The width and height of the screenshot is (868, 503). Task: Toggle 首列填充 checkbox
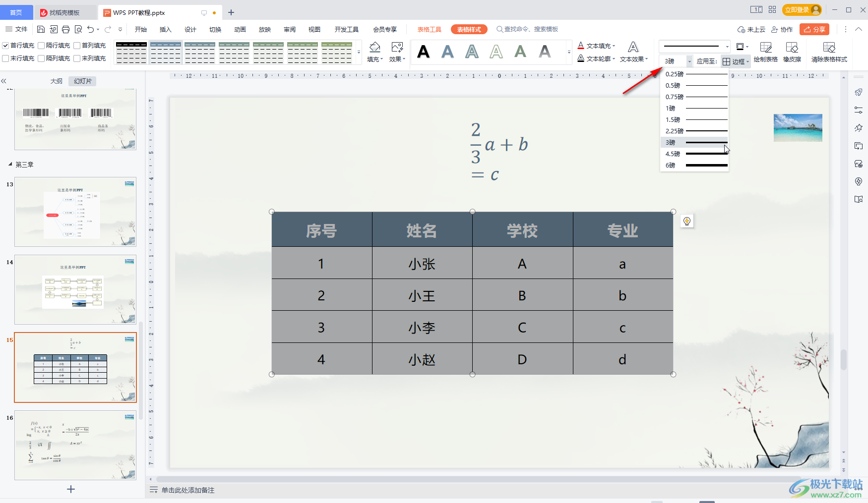pyautogui.click(x=77, y=46)
